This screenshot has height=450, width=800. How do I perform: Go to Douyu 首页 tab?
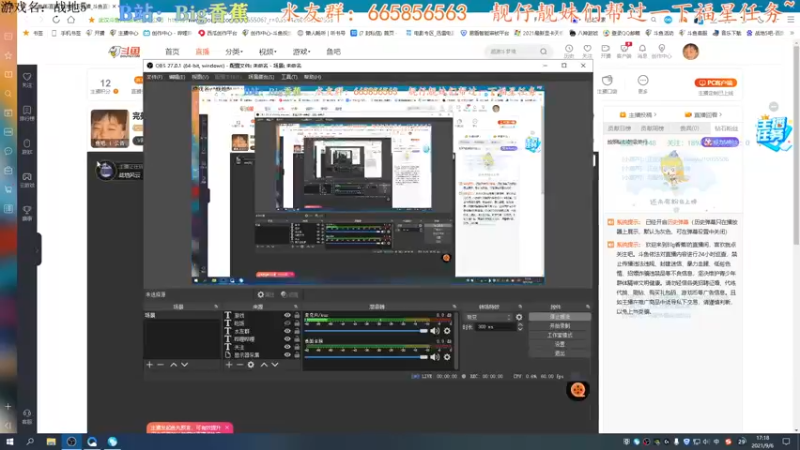[x=172, y=52]
